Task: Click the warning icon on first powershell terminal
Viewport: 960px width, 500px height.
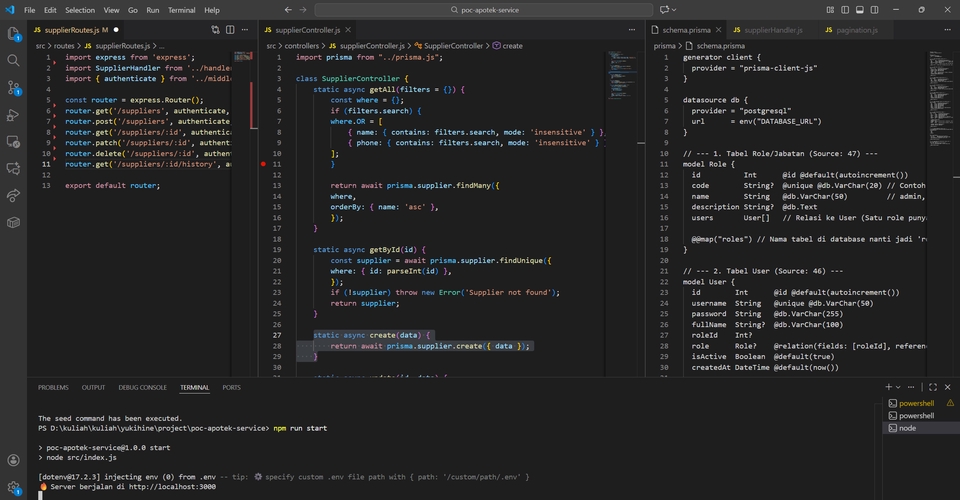Action: 950,403
